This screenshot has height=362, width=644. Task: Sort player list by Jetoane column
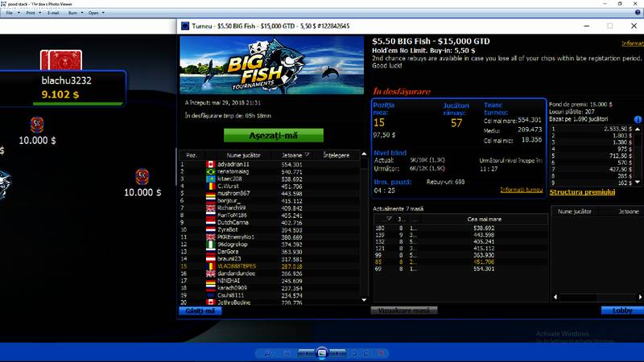pyautogui.click(x=292, y=155)
